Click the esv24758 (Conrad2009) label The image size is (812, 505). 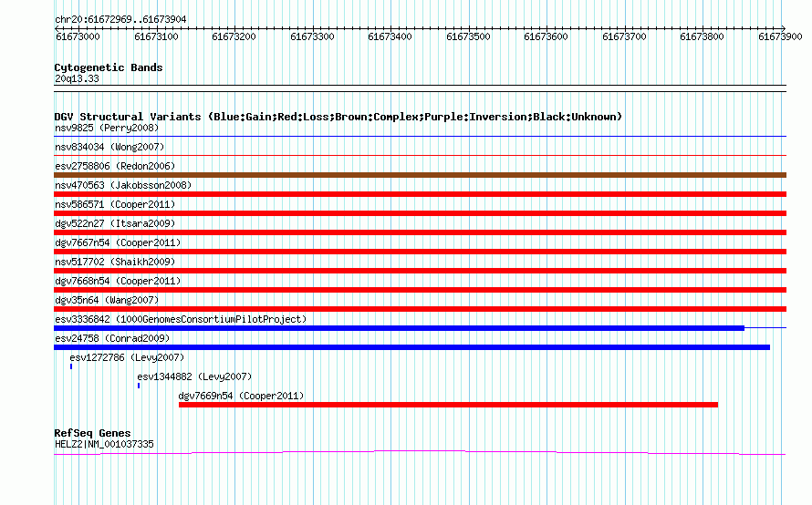coord(112,338)
